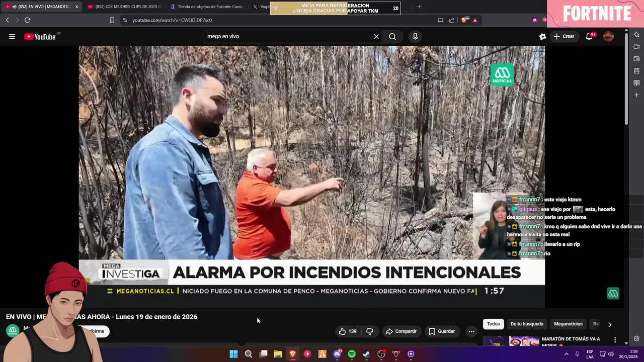Open the sparkle icon left of Crear
644x362 pixels.
coord(542,36)
